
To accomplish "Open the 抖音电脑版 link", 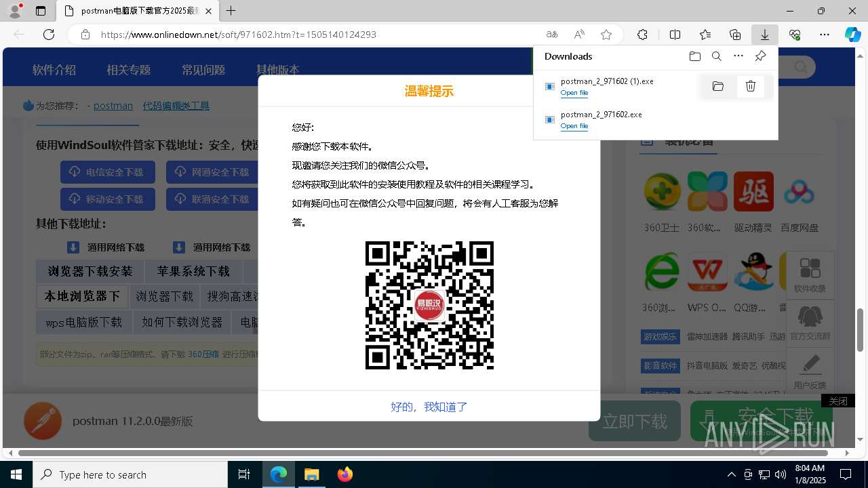I will [707, 365].
